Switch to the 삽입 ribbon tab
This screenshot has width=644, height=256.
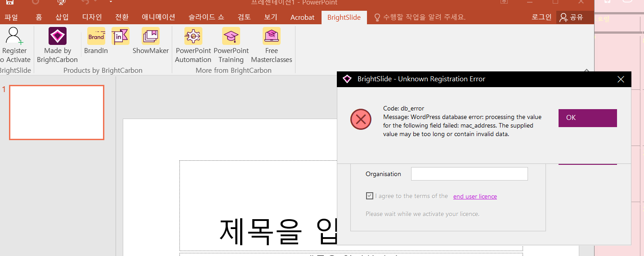tap(62, 18)
